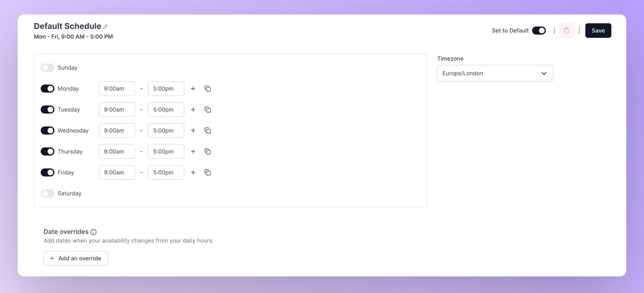
Task: Save the schedule changes
Action: point(598,31)
